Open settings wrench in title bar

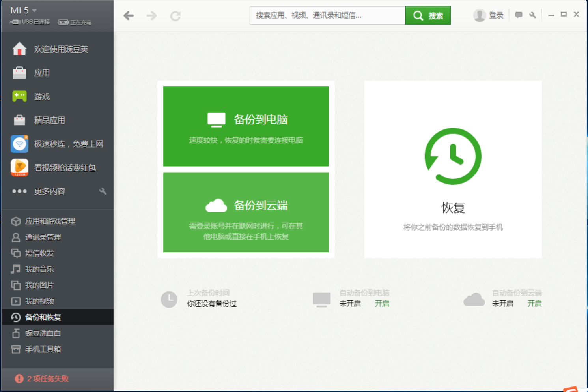(x=533, y=15)
